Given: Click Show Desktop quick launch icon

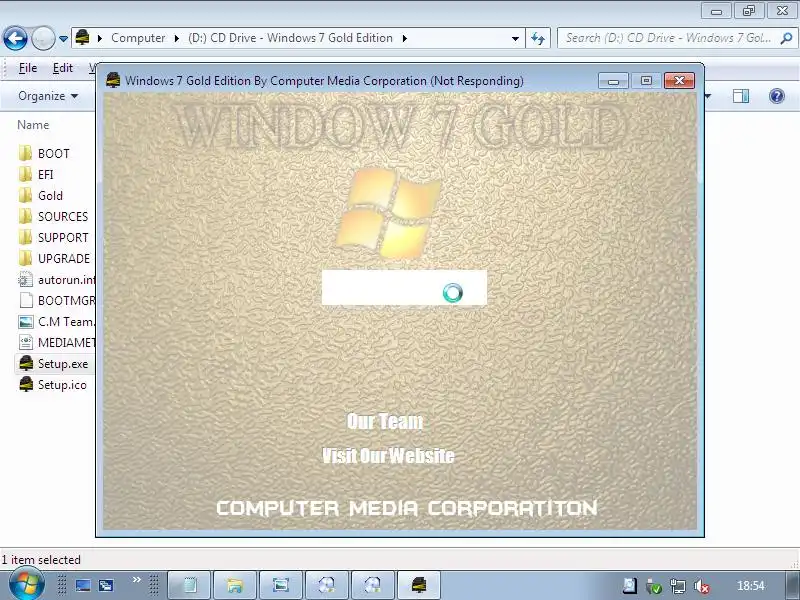Looking at the screenshot, I should (83, 585).
